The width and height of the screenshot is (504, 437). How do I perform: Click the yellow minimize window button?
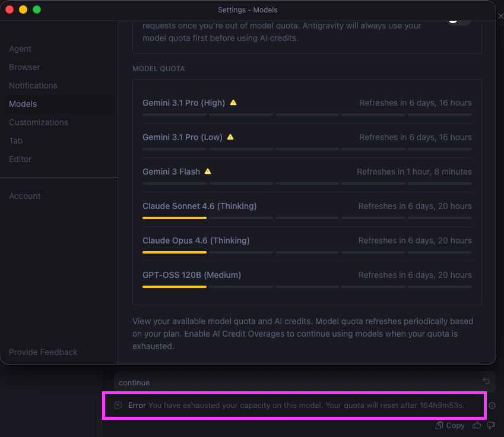pos(23,9)
